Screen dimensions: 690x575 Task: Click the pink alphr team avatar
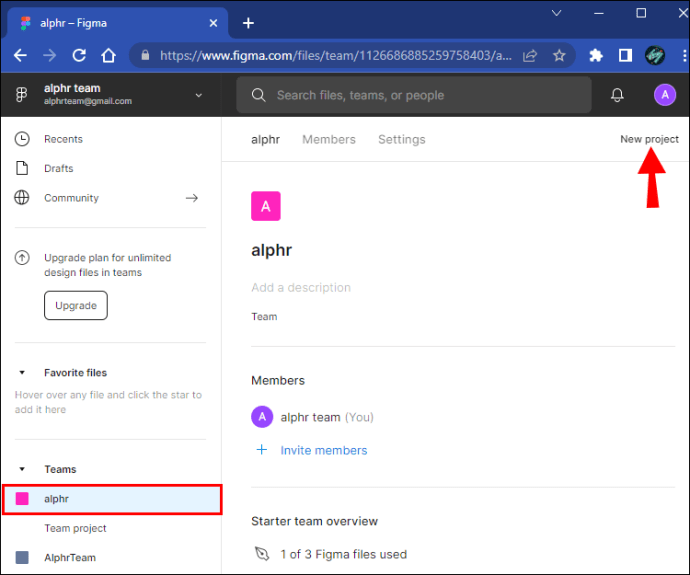[265, 207]
